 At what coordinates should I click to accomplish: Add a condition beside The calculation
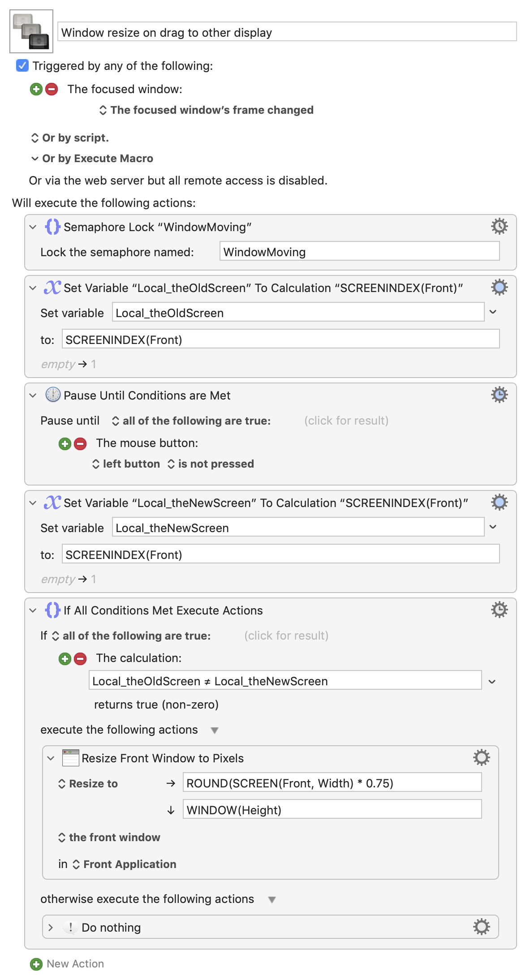65,659
